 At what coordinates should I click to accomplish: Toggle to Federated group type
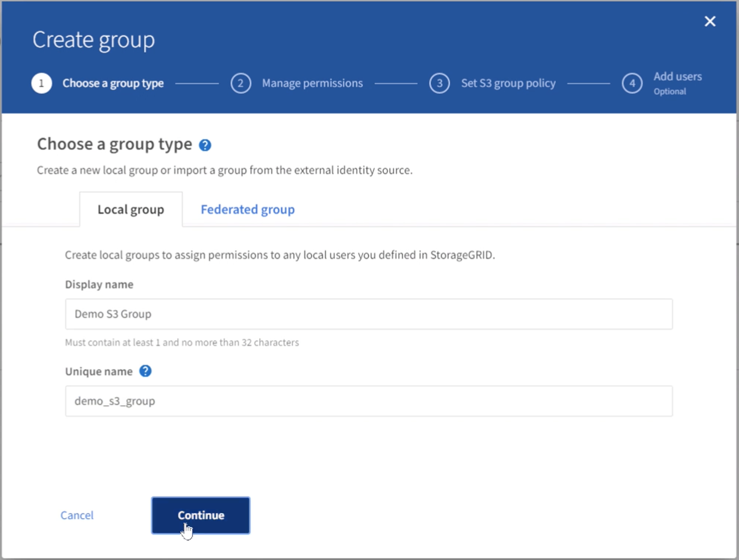pyautogui.click(x=248, y=209)
